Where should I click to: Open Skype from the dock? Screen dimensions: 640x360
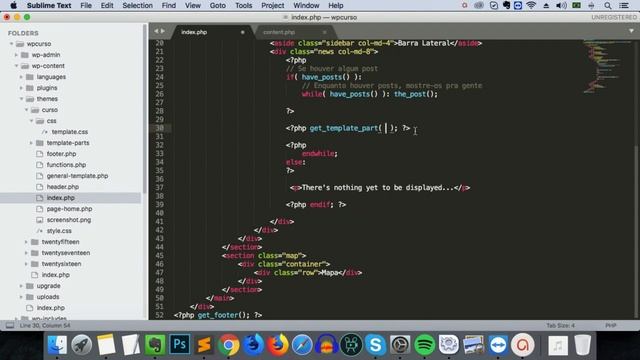coord(376,344)
